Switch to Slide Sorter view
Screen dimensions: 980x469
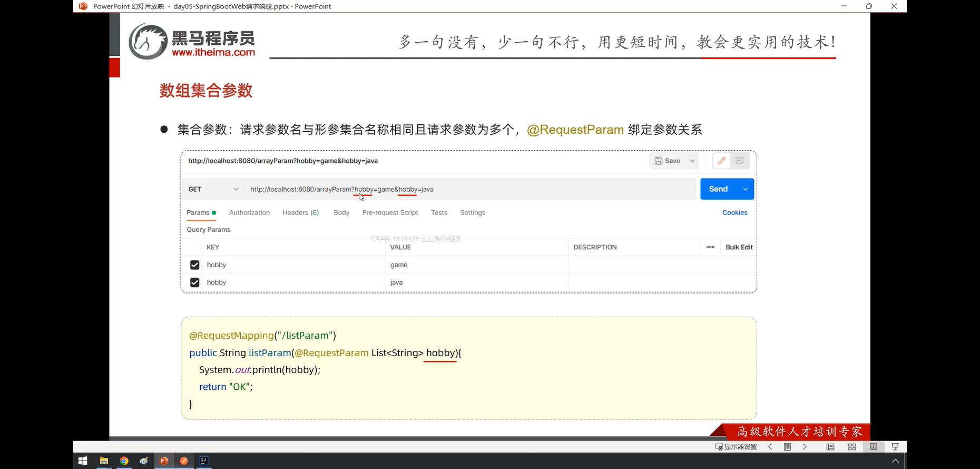click(x=852, y=447)
